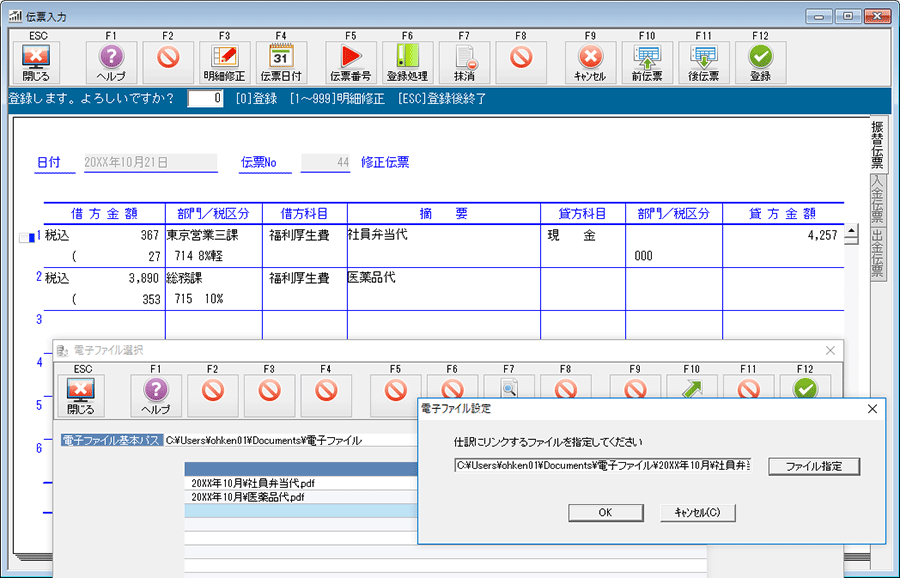Go to next slip with F11 後伝票

pos(704,63)
